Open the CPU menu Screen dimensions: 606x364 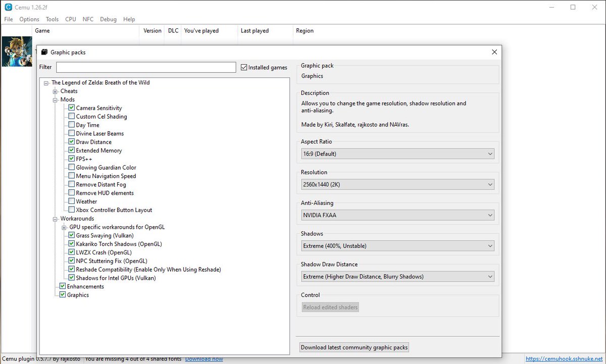click(71, 19)
